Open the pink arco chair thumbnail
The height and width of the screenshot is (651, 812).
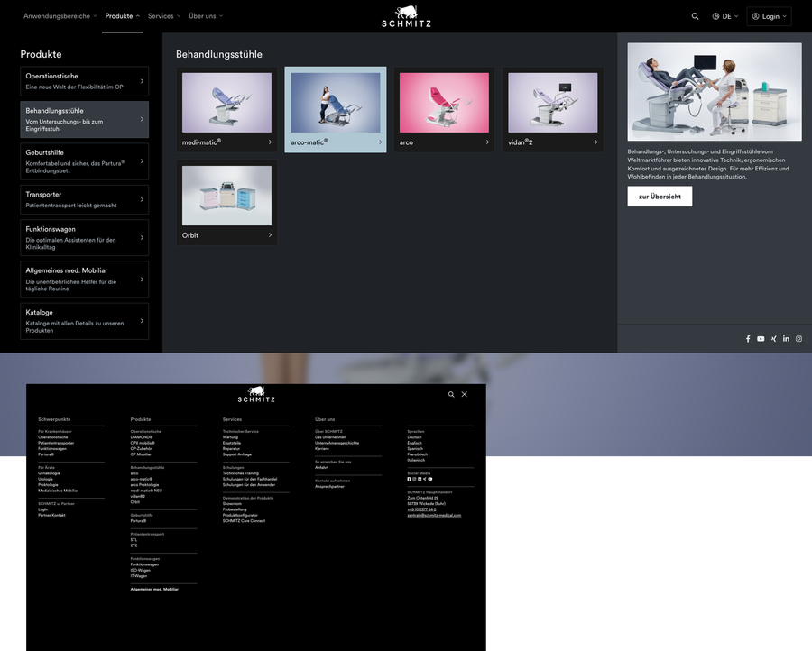[x=444, y=103]
